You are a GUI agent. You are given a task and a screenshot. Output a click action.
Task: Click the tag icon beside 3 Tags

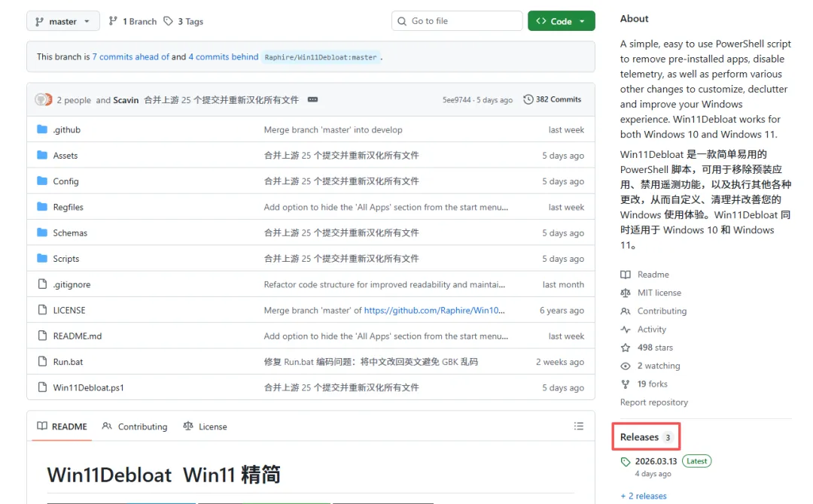pos(168,21)
